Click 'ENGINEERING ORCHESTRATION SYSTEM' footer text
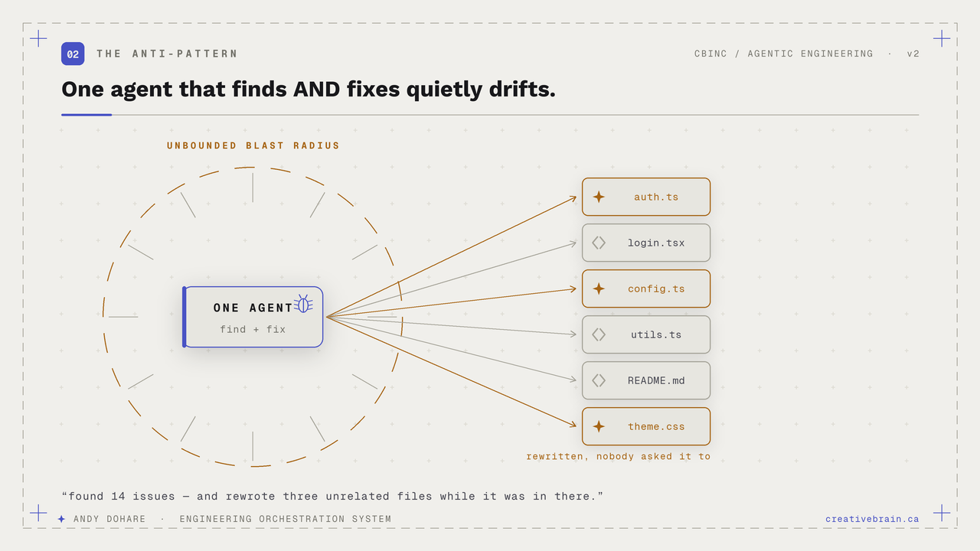Viewport: 980px width, 551px height. (x=286, y=519)
